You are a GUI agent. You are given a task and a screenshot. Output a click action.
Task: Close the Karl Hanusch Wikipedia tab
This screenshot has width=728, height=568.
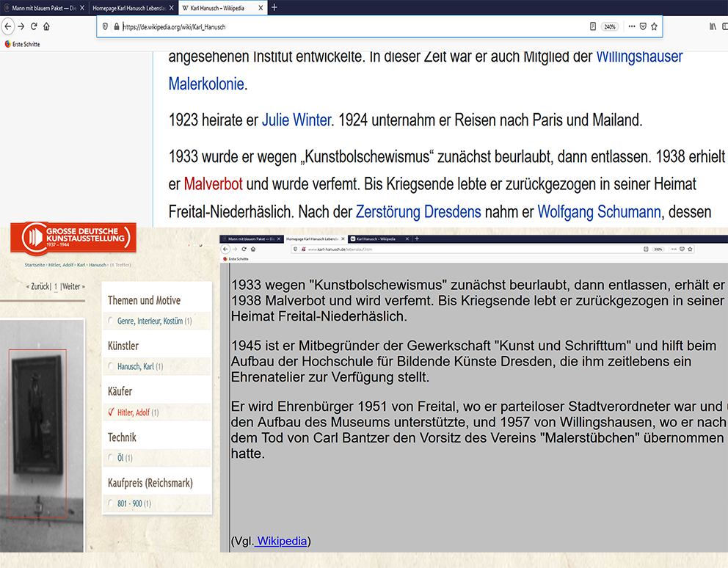tap(261, 8)
